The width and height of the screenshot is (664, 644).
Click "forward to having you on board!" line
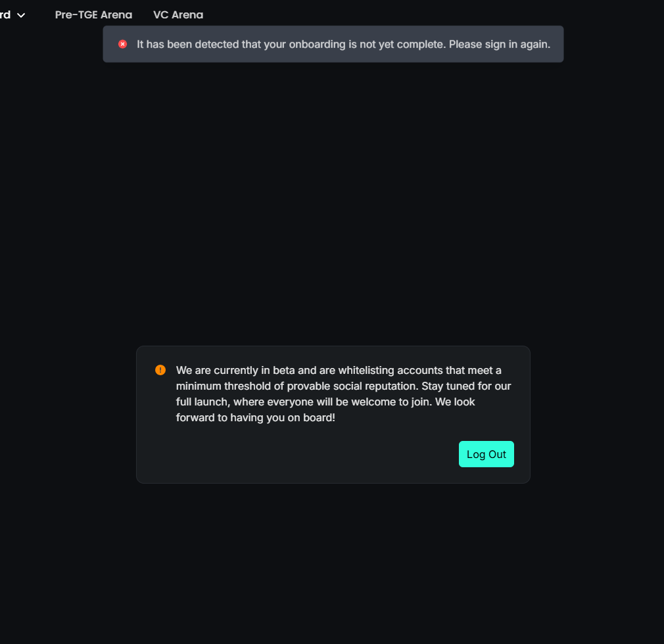[256, 417]
